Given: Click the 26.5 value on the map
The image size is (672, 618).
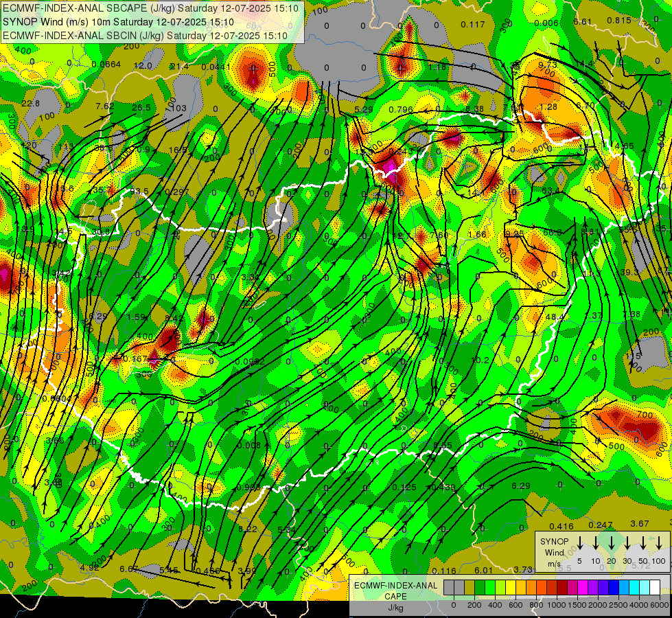Looking at the screenshot, I should point(141,107).
